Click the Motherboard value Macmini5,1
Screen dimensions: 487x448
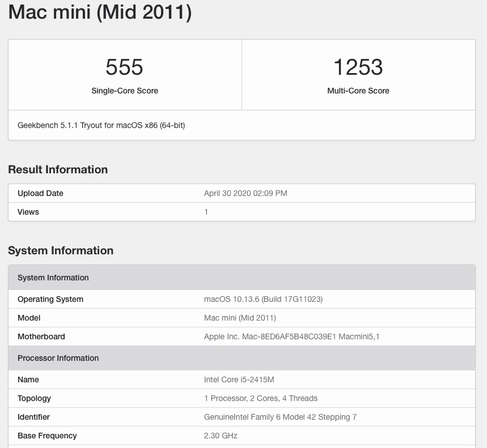[291, 336]
